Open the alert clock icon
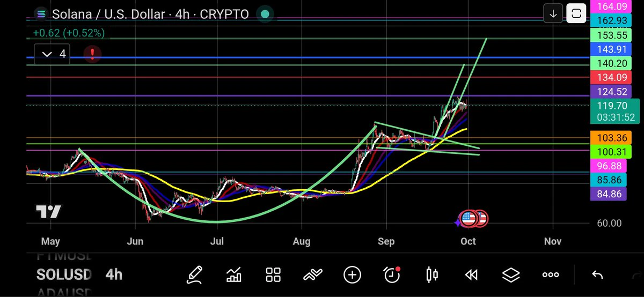The image size is (644, 297). pyautogui.click(x=392, y=274)
